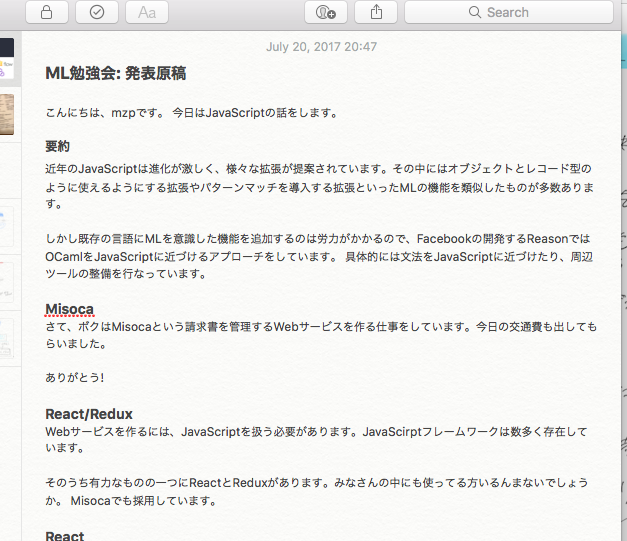
Task: Click paragraph starting そのうち有力なものの一つに
Action: (317, 491)
